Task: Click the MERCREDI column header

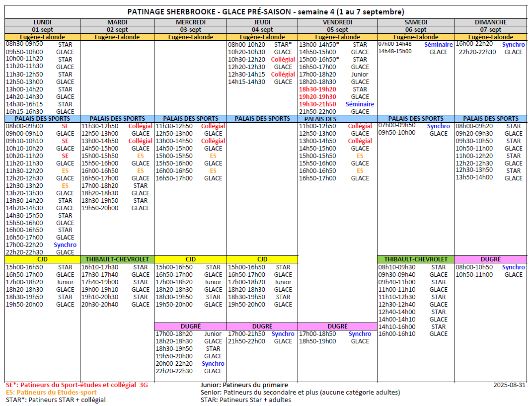Action: [191, 22]
